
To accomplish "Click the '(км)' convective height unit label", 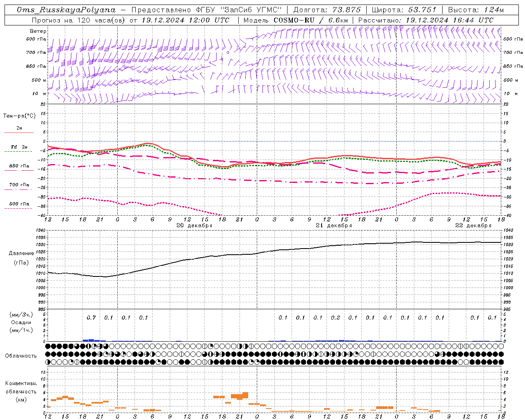I will pyautogui.click(x=21, y=399).
